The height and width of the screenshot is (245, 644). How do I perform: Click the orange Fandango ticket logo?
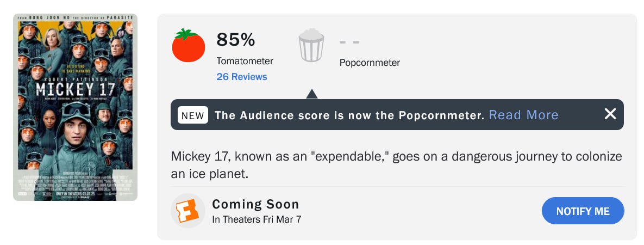tap(187, 211)
